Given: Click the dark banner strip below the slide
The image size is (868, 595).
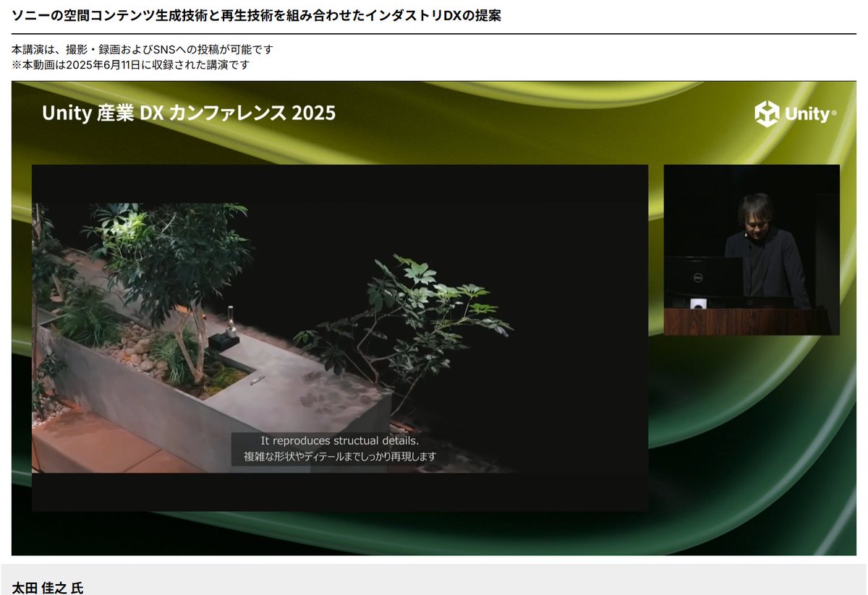Looking at the screenshot, I should (x=340, y=492).
